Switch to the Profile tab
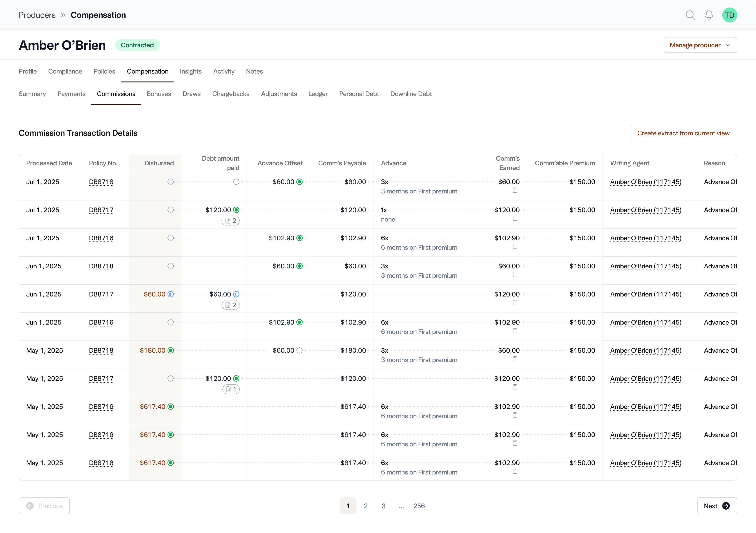The image size is (756, 533). [28, 71]
